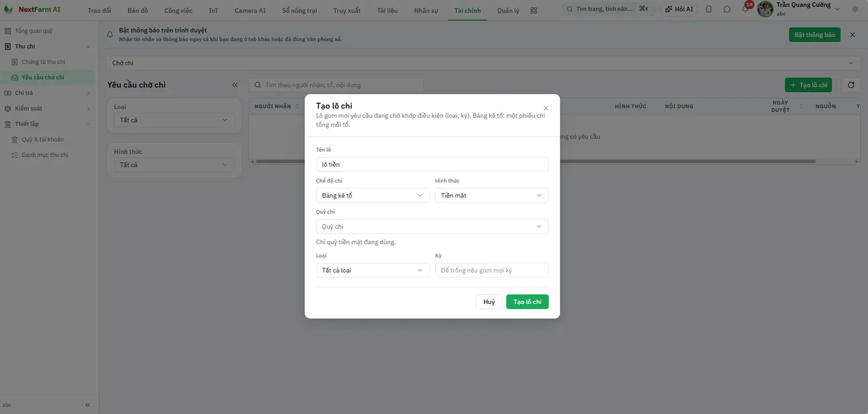Click the mobile device icon in header
Image resolution: width=868 pixels, height=414 pixels.
pos(709,9)
